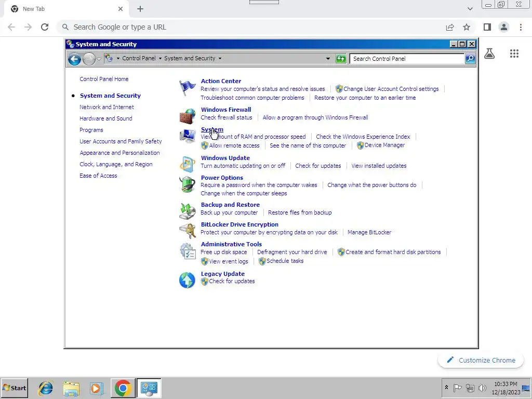Click the Show desktop button

526,388
